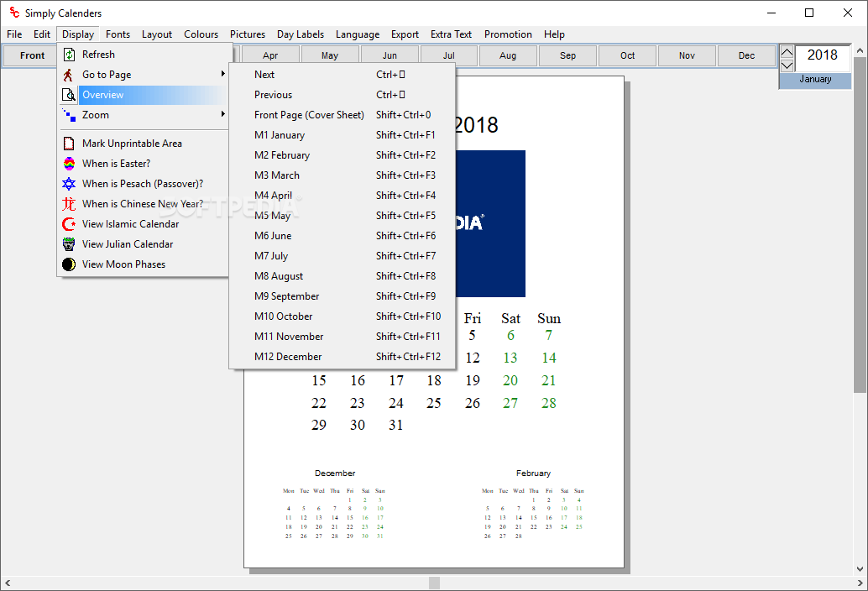Viewport: 868px width, 591px height.
Task: Jump to M10 October page
Action: (x=342, y=316)
